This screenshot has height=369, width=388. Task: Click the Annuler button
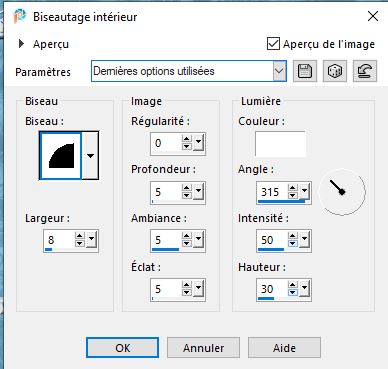click(x=203, y=348)
